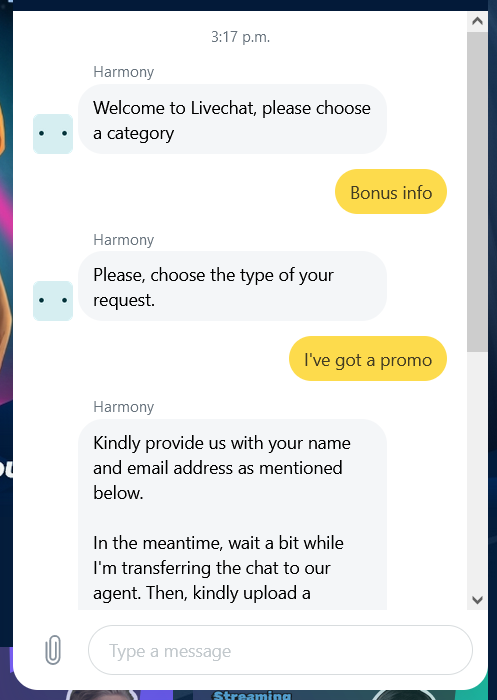Click the bot avatar next to 'choose the type' message

[53, 301]
